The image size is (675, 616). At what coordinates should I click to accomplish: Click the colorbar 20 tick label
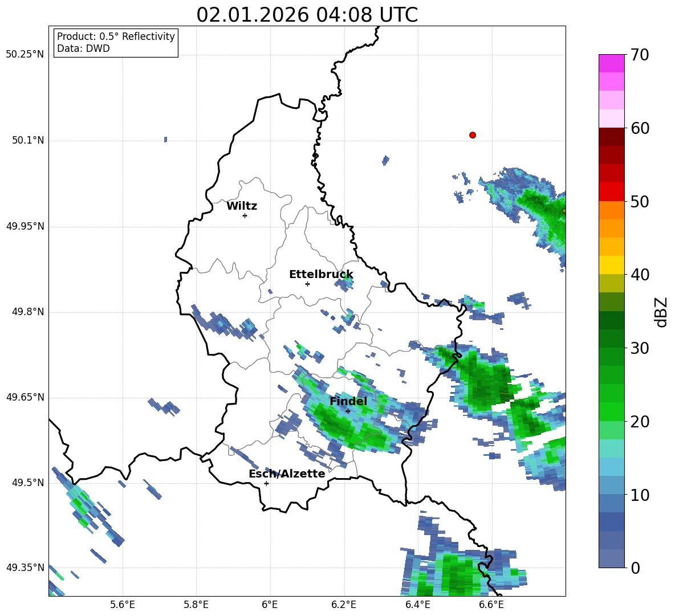click(640, 422)
